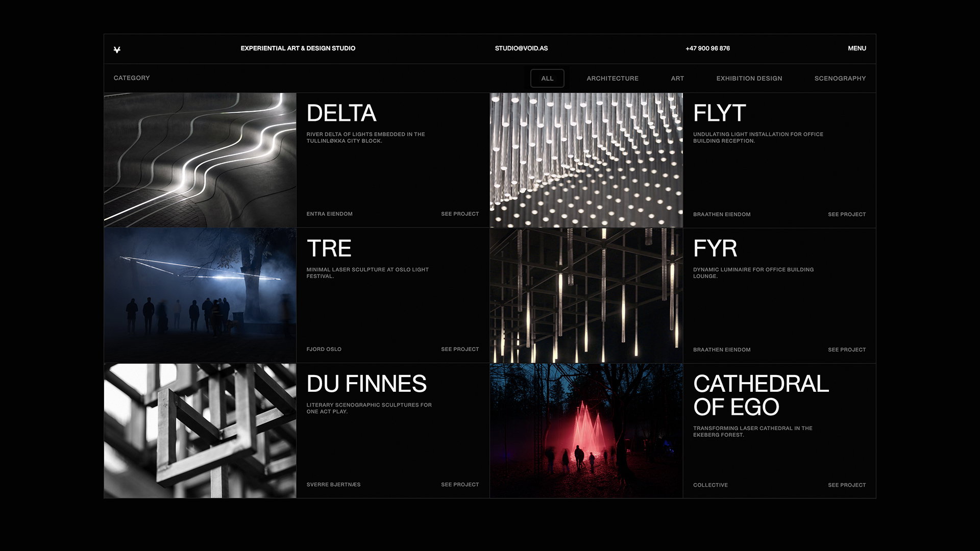The height and width of the screenshot is (551, 980).
Task: Click the Cathedral of Ego description about Ekeberg forest
Action: (753, 432)
